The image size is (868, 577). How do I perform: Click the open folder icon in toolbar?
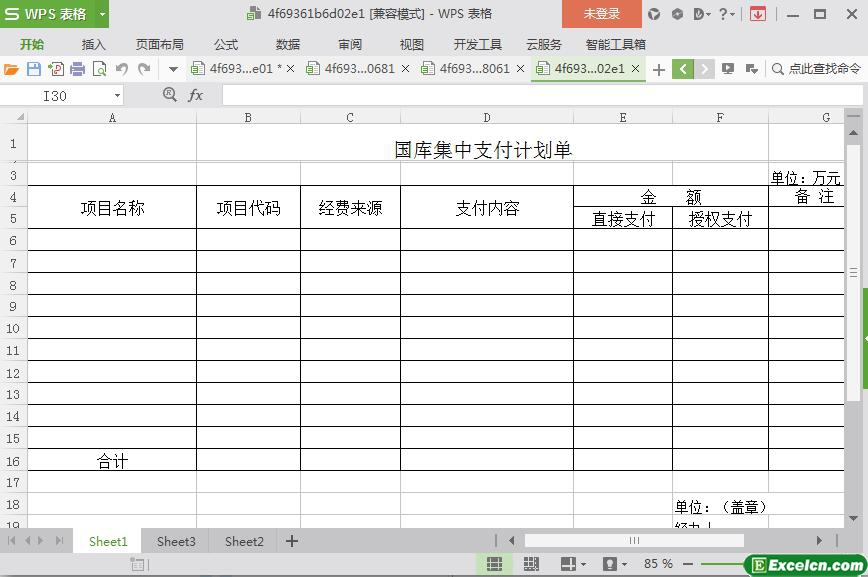(11, 69)
